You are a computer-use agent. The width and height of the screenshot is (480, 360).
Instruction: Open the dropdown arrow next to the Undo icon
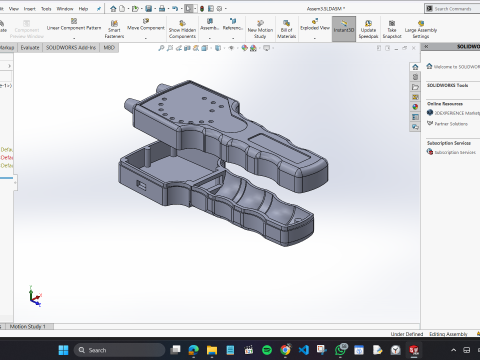(182, 9)
